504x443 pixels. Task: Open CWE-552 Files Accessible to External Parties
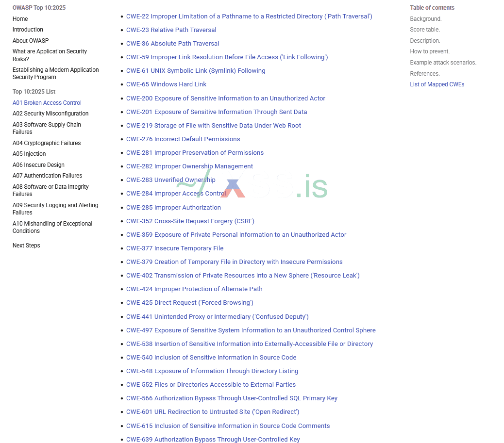click(211, 385)
